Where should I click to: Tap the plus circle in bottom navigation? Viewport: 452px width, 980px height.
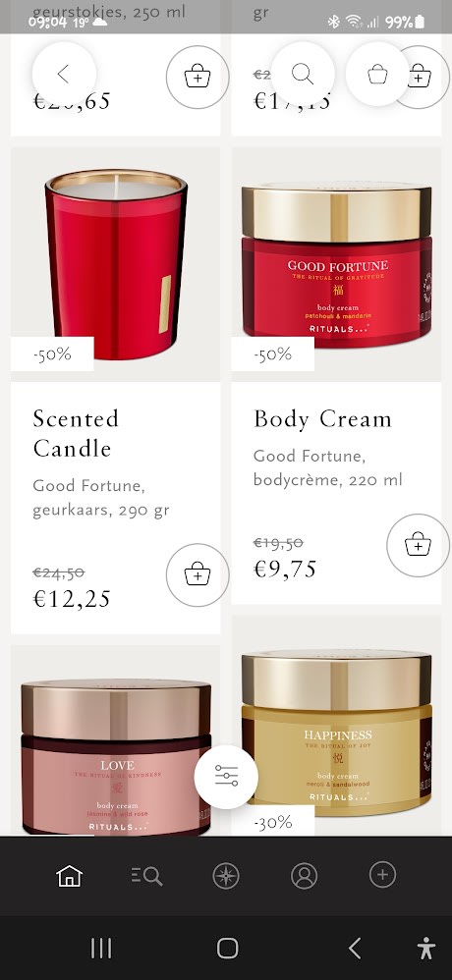(382, 874)
